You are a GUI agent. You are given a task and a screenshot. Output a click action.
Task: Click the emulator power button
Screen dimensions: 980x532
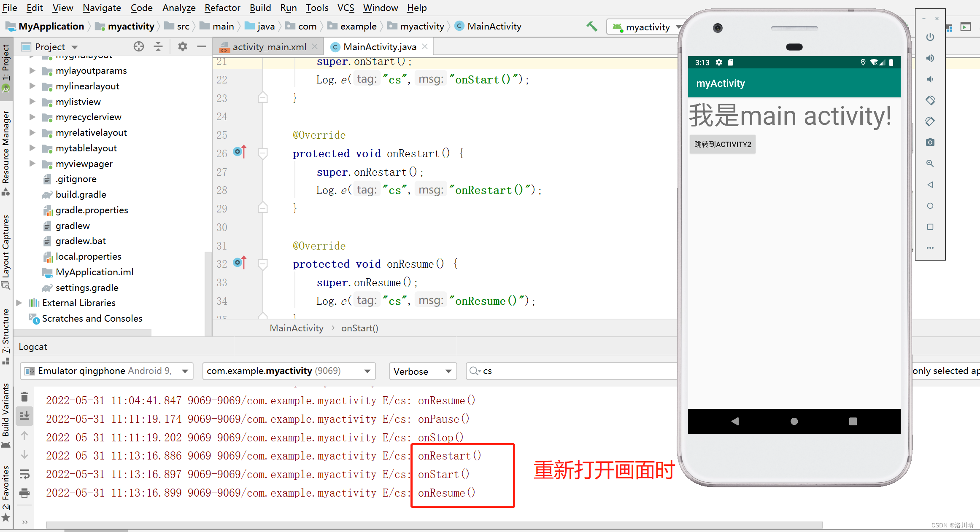pos(930,37)
